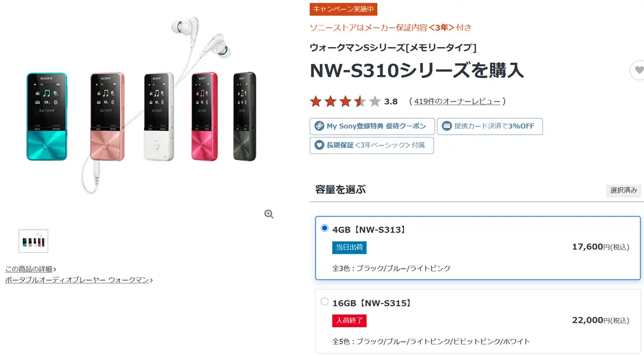Open ポータブルオーディオプレーヤー ウォークマン link
644x356 pixels.
[x=77, y=280]
